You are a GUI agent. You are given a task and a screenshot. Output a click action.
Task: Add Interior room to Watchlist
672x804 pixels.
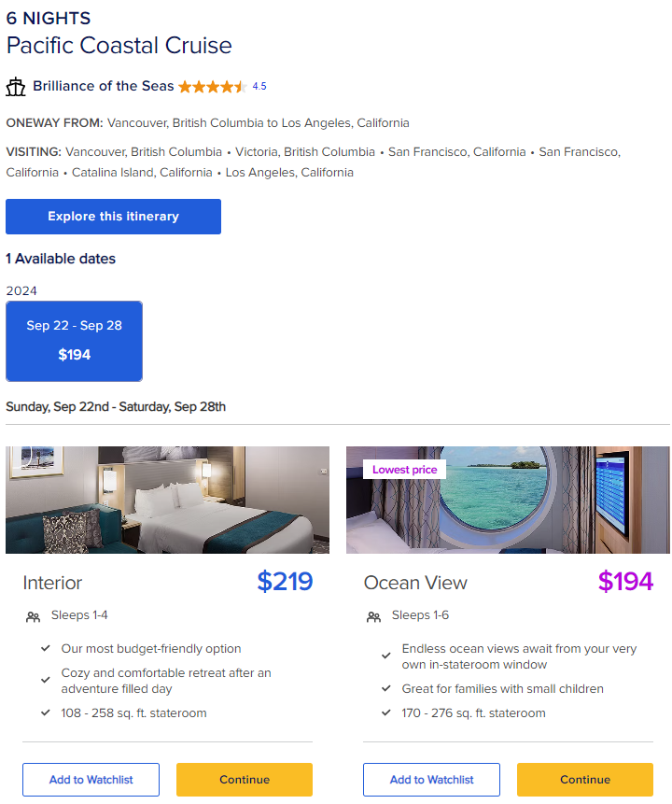pos(91,780)
